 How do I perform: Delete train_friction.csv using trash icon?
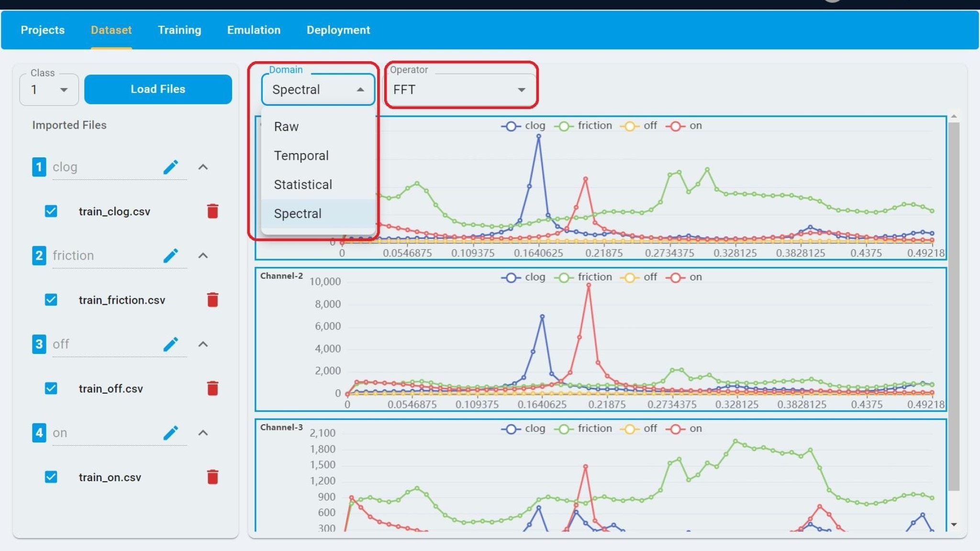click(x=212, y=300)
